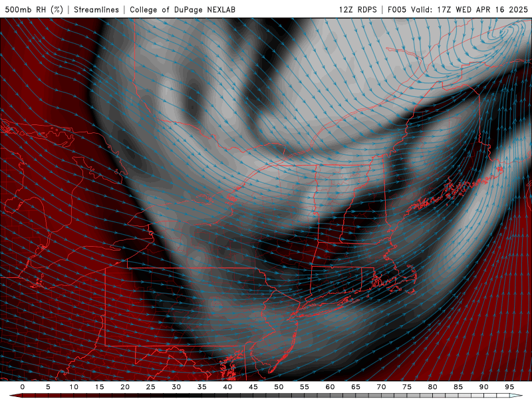Image resolution: width=532 pixels, height=399 pixels.
Task: Click the colorbar label "60"
Action: click(x=330, y=387)
